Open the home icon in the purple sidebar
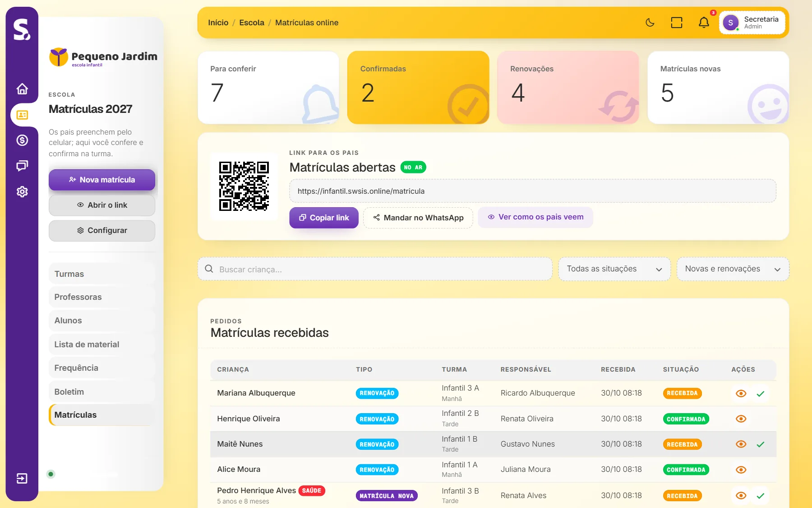 (22, 89)
